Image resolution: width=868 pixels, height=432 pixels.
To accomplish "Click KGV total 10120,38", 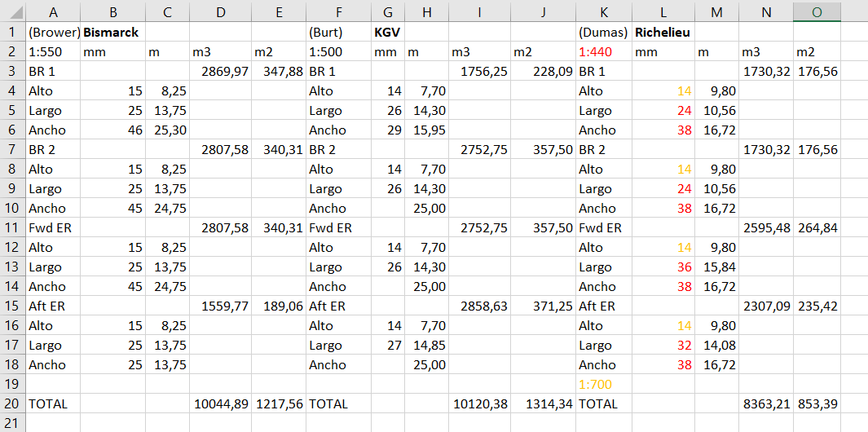I will point(479,403).
